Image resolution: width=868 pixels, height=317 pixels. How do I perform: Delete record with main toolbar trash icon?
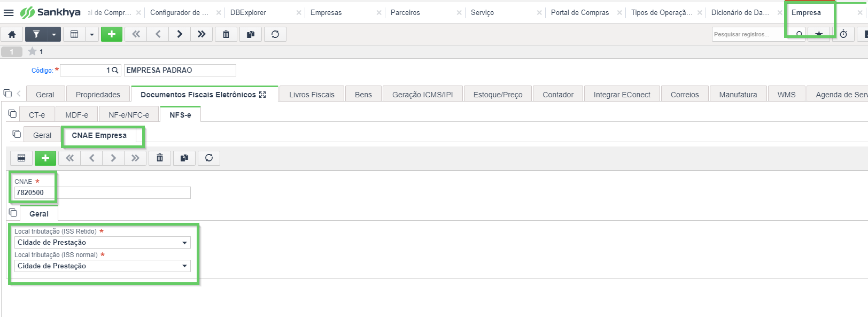pyautogui.click(x=226, y=34)
